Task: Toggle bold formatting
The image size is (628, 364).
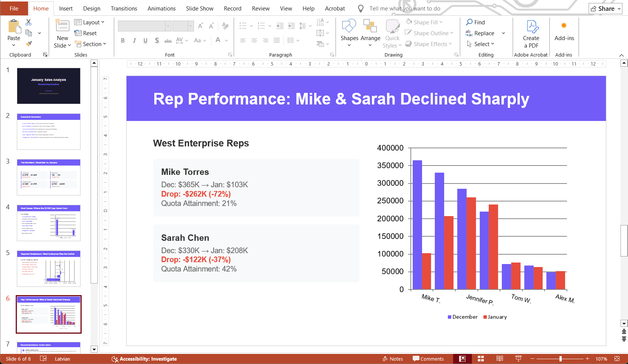Action: [x=123, y=40]
